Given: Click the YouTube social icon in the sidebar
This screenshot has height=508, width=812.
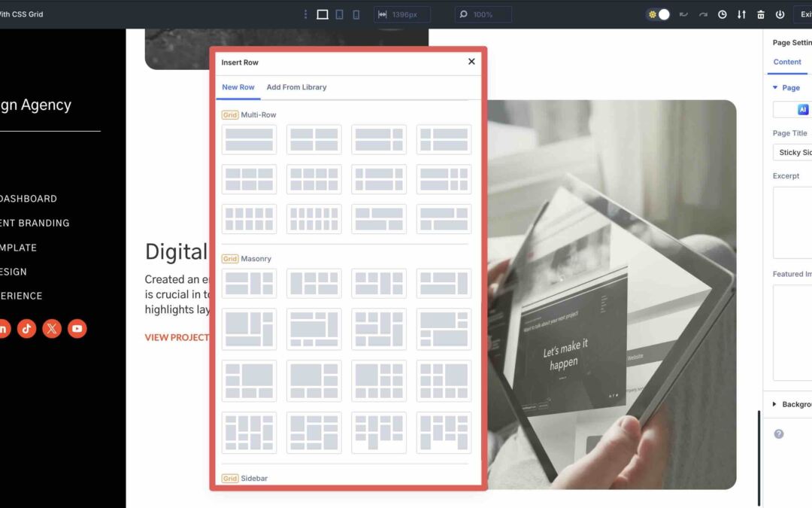Looking at the screenshot, I should tap(77, 328).
